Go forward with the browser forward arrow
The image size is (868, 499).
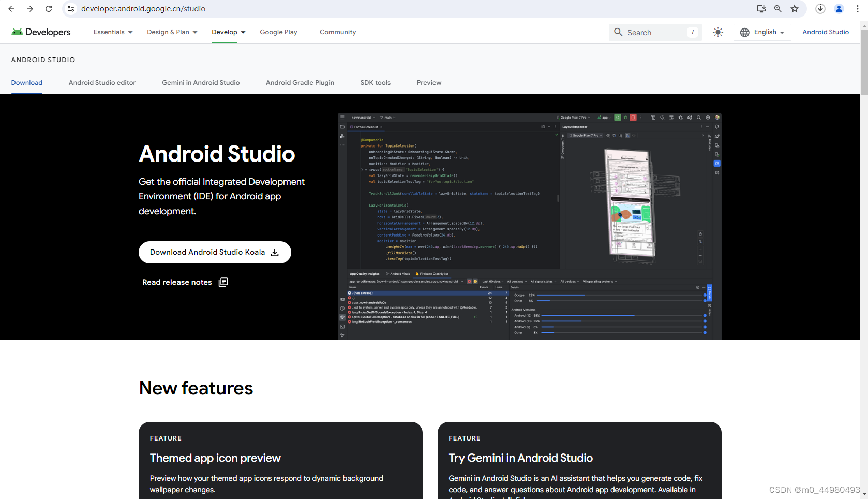(30, 9)
